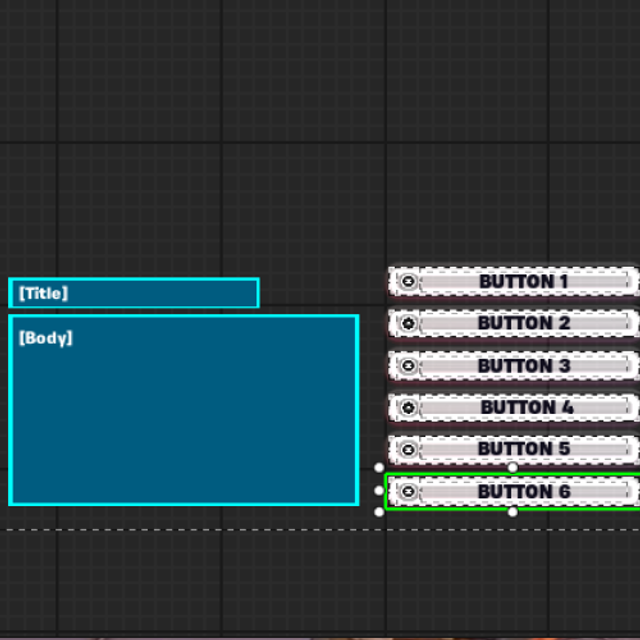Click the middle-left handle of BUTTON 6 selection

pos(379,490)
